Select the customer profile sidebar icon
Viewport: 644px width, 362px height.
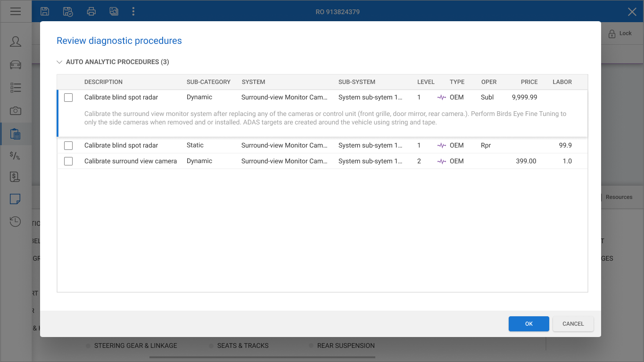[16, 41]
